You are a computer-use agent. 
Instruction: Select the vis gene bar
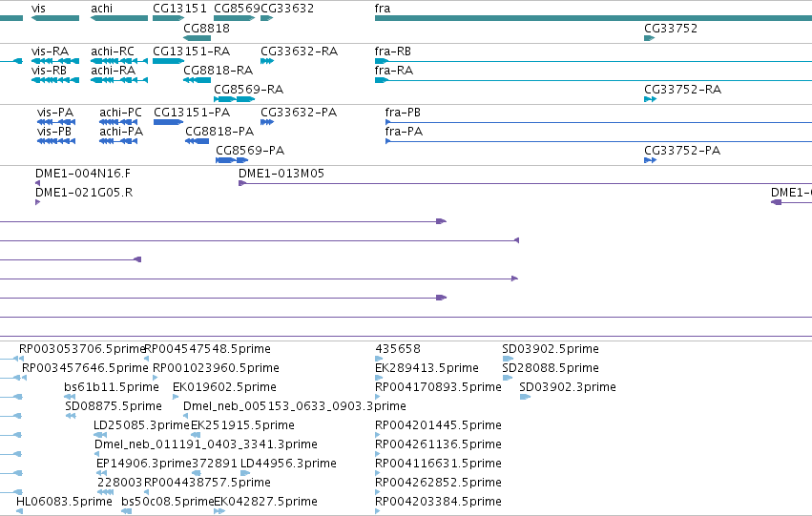pyautogui.click(x=55, y=18)
